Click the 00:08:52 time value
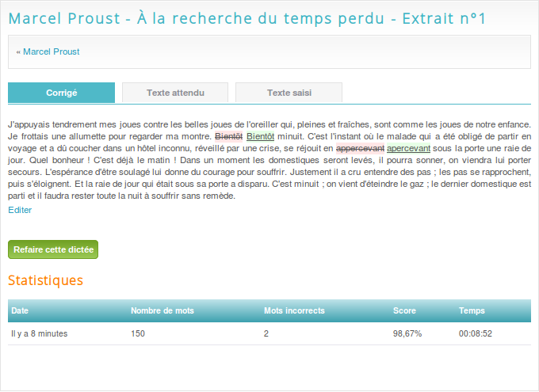Screen dimensions: 539x392 click(x=476, y=333)
